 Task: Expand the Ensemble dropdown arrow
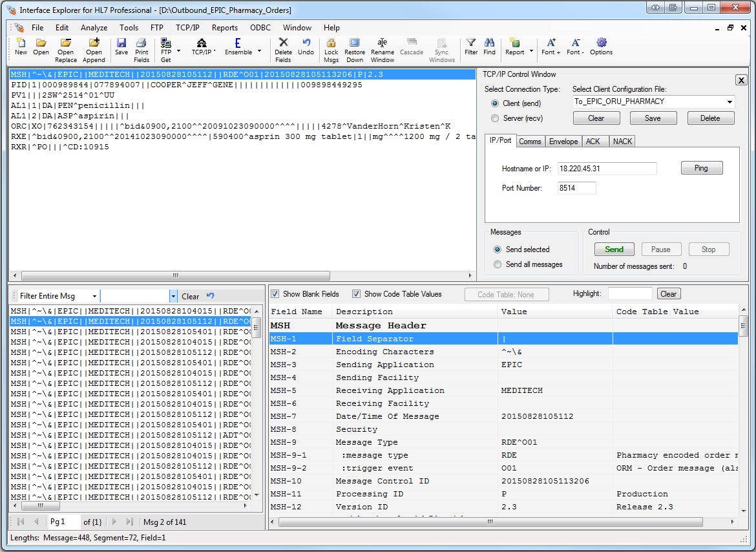[259, 50]
